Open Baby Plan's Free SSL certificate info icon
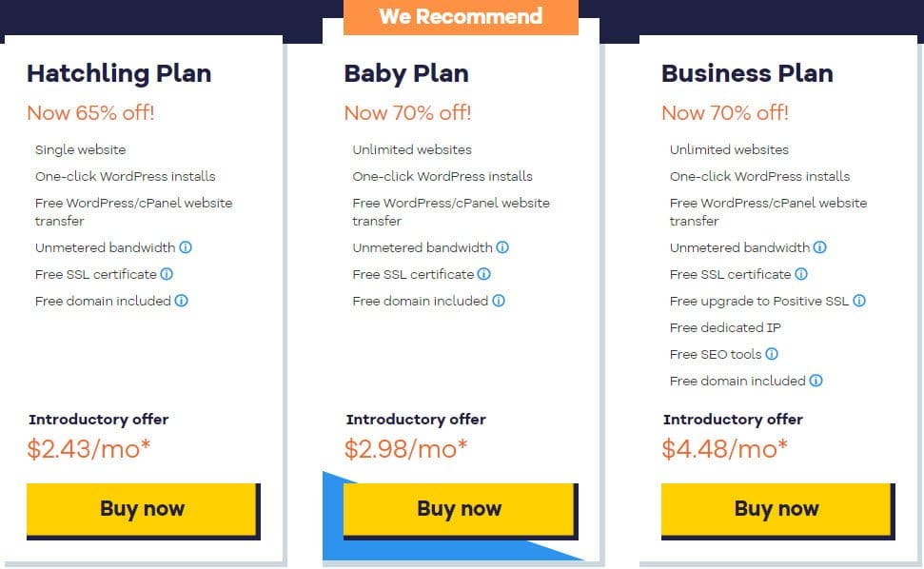This screenshot has height=569, width=924. (x=484, y=274)
